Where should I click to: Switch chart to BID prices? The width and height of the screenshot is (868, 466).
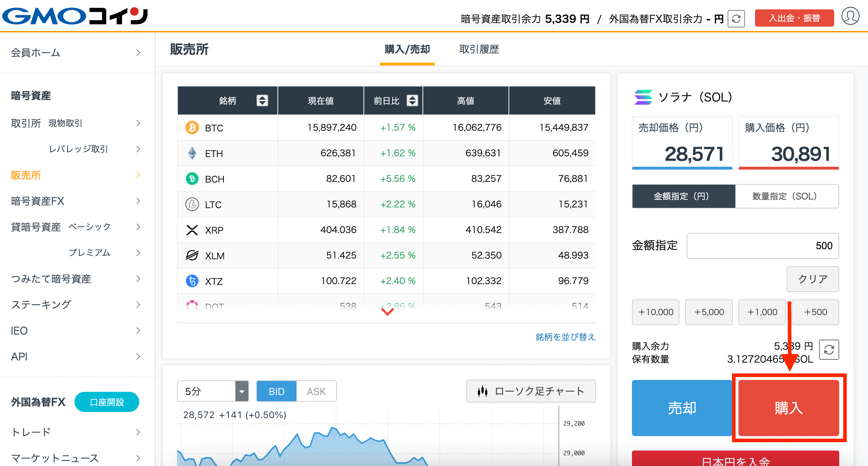click(x=276, y=391)
